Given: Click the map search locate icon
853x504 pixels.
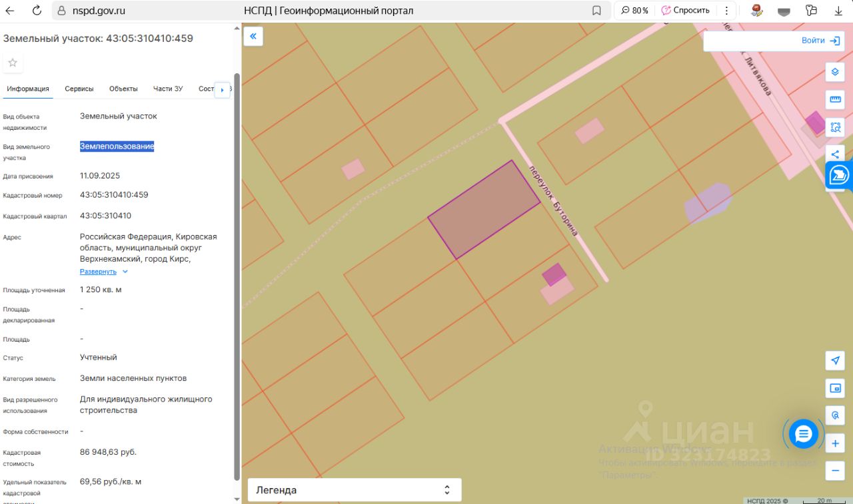Looking at the screenshot, I should [835, 415].
